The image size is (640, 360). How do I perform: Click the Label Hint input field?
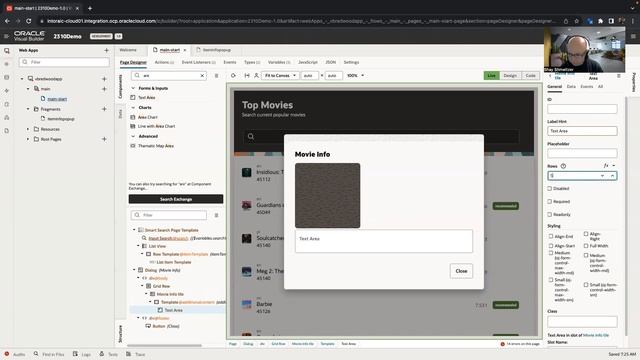click(x=582, y=131)
